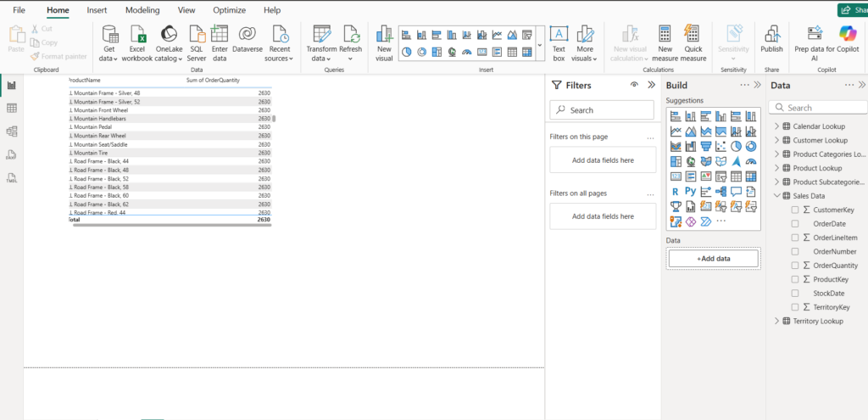
Task: Click the +Add data button
Action: pos(713,258)
